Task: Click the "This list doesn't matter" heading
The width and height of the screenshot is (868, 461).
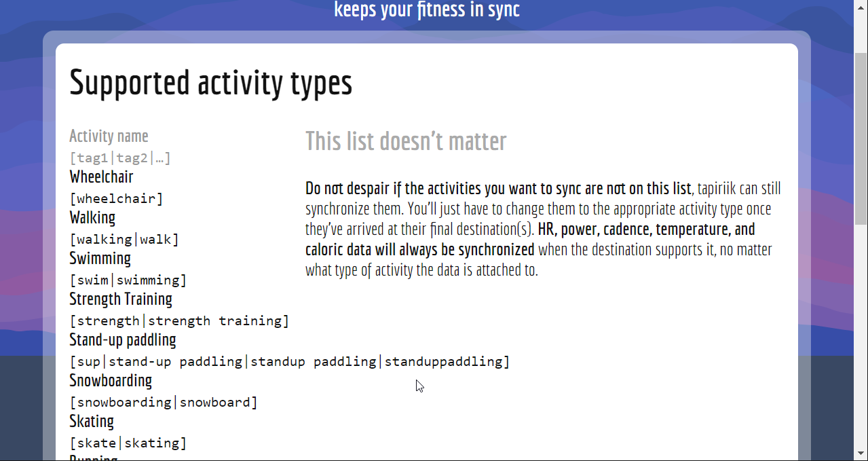Action: click(x=406, y=141)
